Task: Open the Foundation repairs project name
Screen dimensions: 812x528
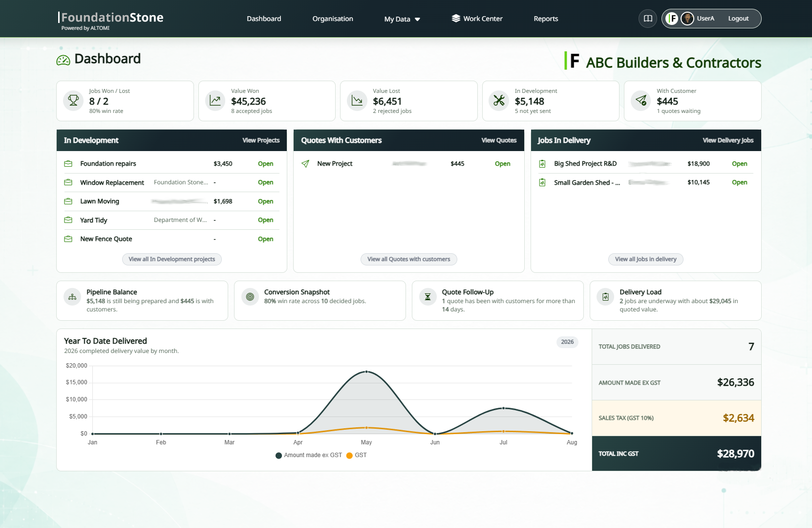Action: point(108,164)
